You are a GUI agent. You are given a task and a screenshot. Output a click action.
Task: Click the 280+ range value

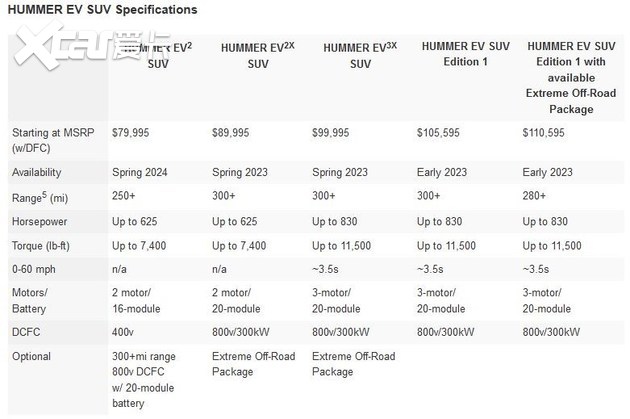535,196
